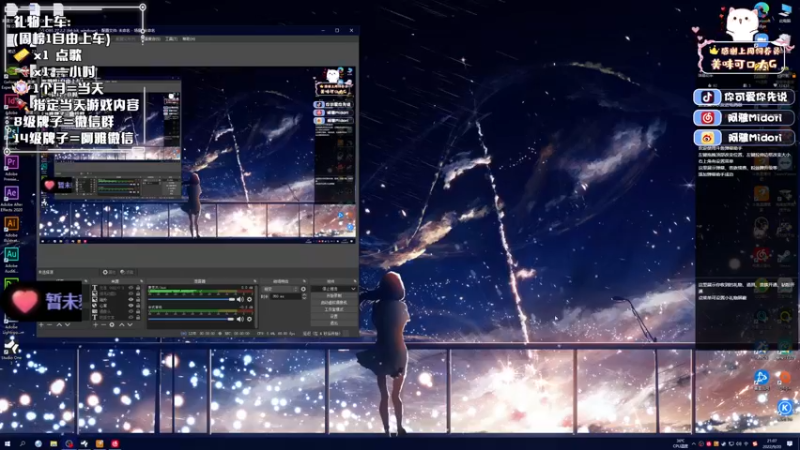800x450 pixels.
Task: Toggle visibility of the browser source row
Action: (x=131, y=305)
